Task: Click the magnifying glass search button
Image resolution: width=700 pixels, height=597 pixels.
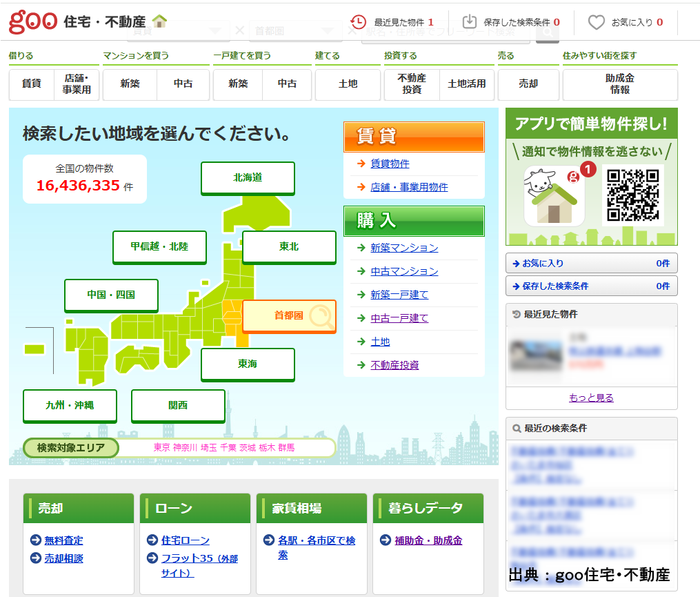Action: [x=547, y=32]
